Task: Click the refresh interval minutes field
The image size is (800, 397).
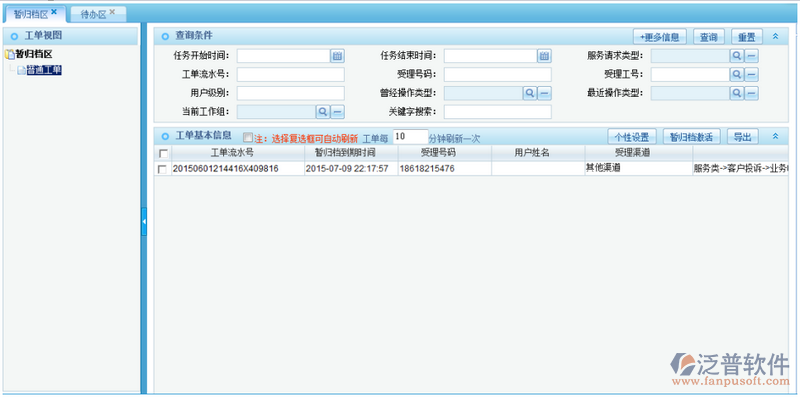Action: [411, 137]
